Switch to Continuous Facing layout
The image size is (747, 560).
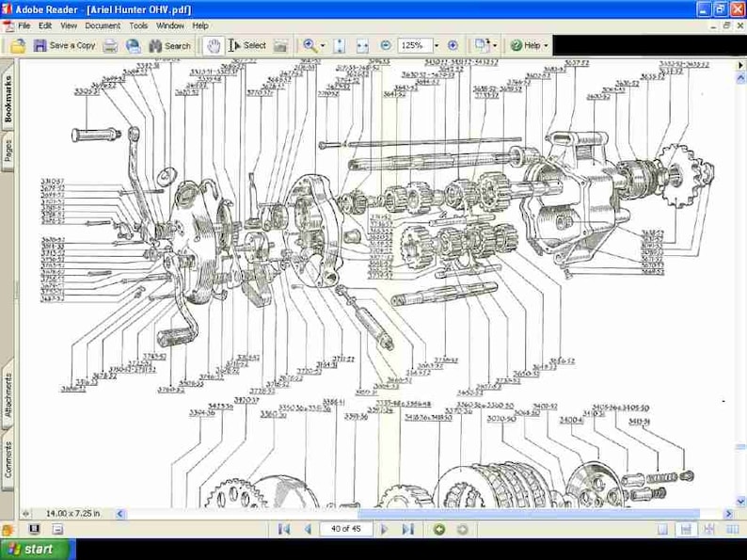[x=709, y=530]
